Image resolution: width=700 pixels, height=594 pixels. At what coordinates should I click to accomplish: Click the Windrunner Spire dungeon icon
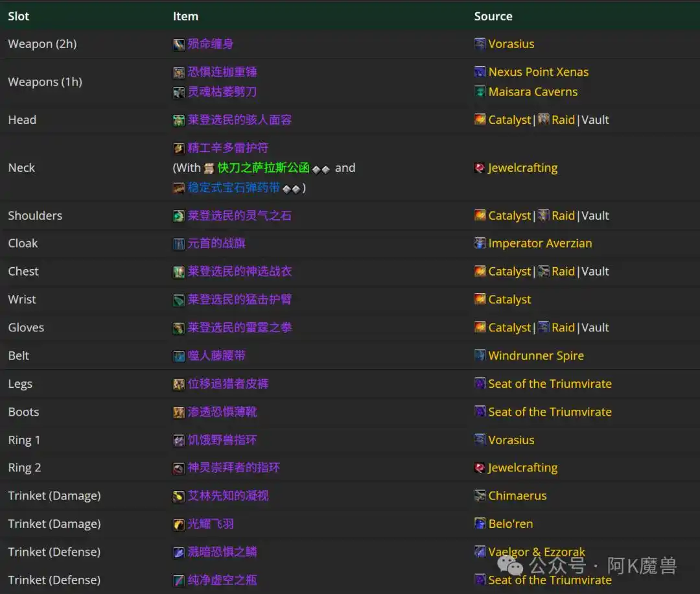tap(480, 356)
